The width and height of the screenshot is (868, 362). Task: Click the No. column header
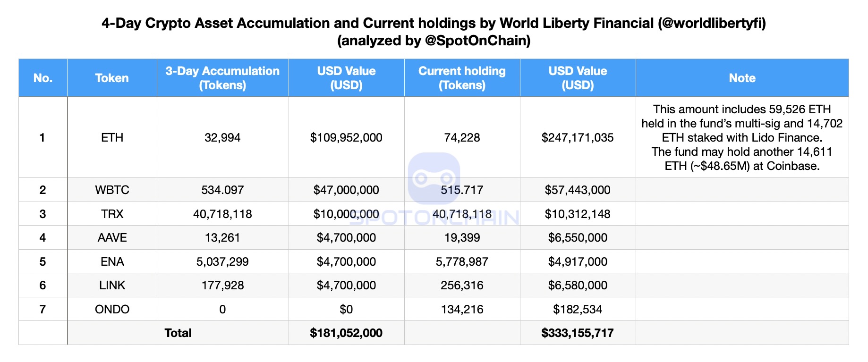point(43,78)
